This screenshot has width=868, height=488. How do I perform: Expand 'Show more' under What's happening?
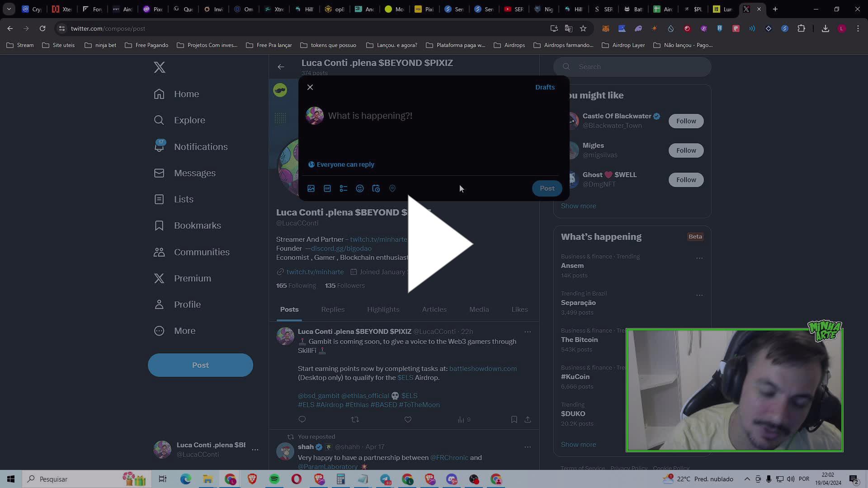point(578,444)
